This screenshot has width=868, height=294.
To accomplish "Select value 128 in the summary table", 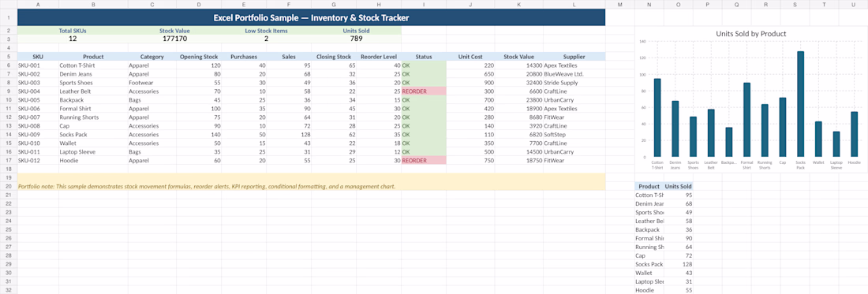I will pyautogui.click(x=678, y=264).
